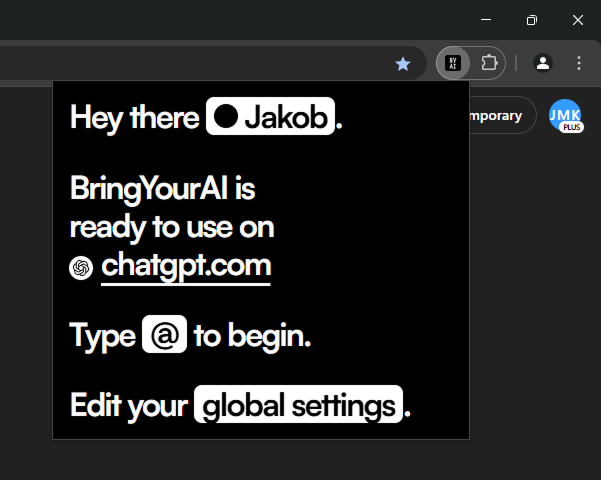Restore down the browser window
The image size is (601, 480).
(x=532, y=20)
